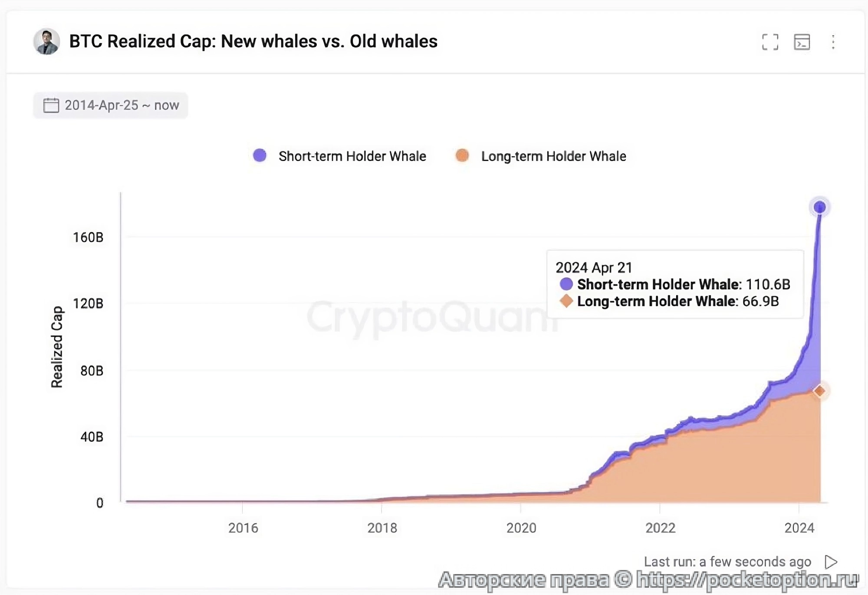Click the orange diamond icon in tooltip
Screen dimensions: 868x595
click(566, 301)
